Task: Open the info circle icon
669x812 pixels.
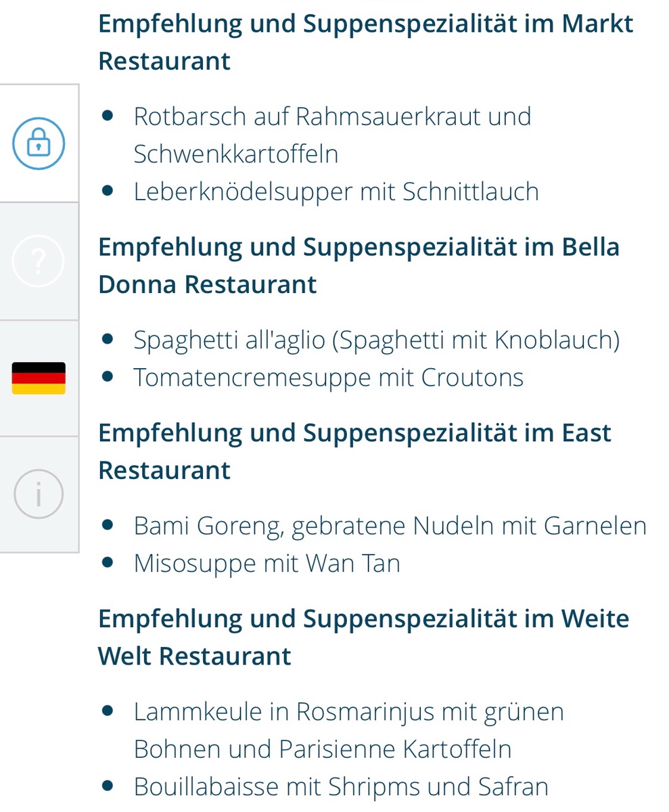Action: (x=39, y=494)
